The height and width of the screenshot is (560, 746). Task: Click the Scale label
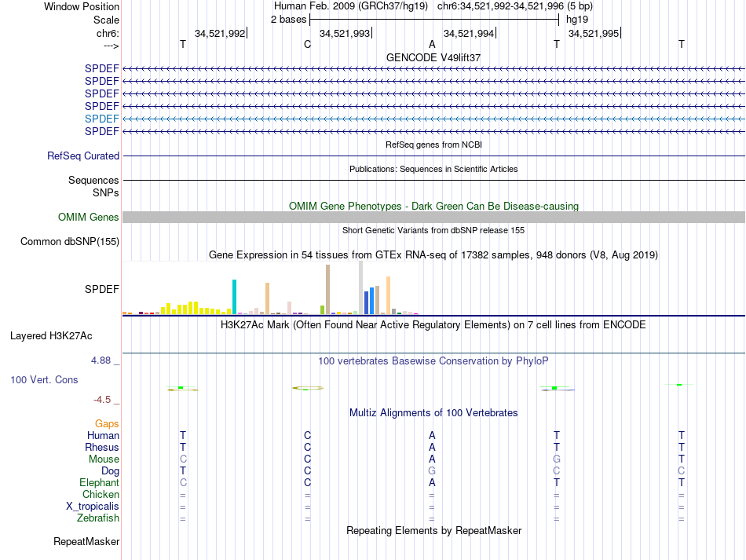107,20
